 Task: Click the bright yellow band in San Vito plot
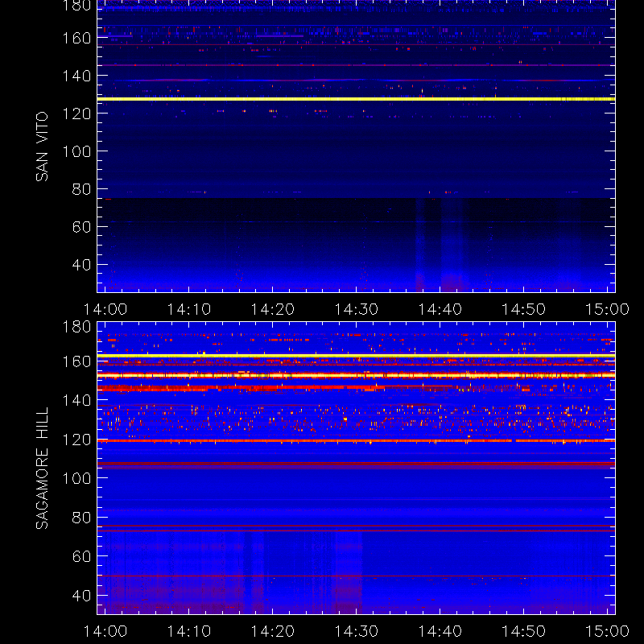point(356,99)
